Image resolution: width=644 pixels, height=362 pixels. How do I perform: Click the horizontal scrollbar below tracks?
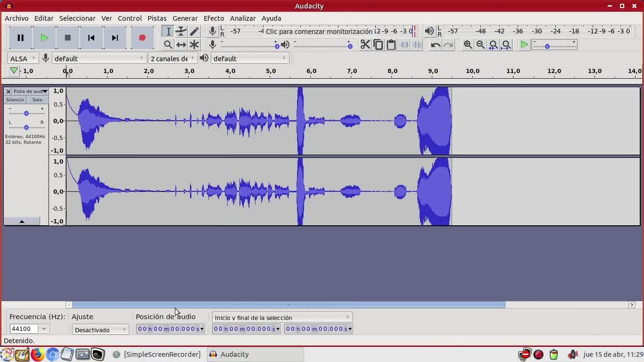coord(288,305)
